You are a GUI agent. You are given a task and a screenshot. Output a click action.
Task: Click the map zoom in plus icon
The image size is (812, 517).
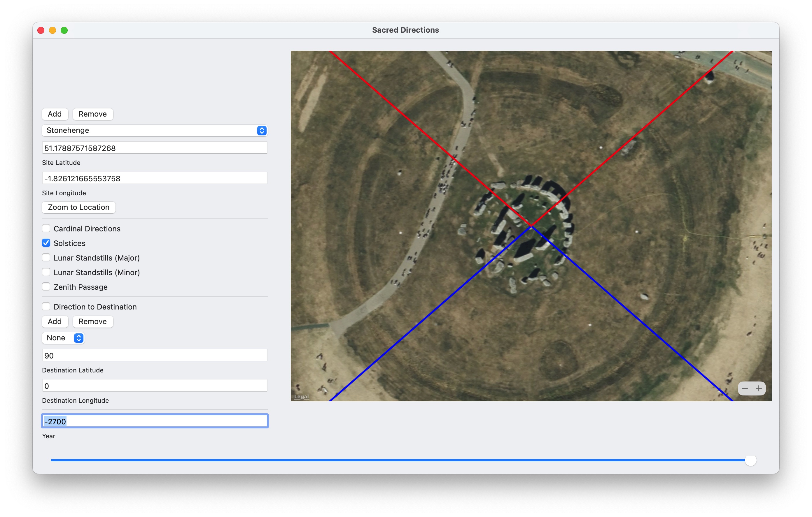[758, 388]
